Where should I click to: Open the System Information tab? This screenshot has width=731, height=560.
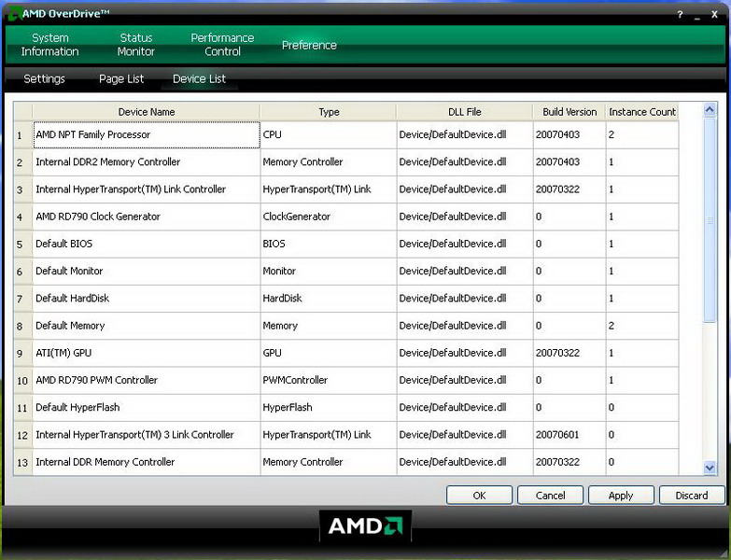coord(49,45)
